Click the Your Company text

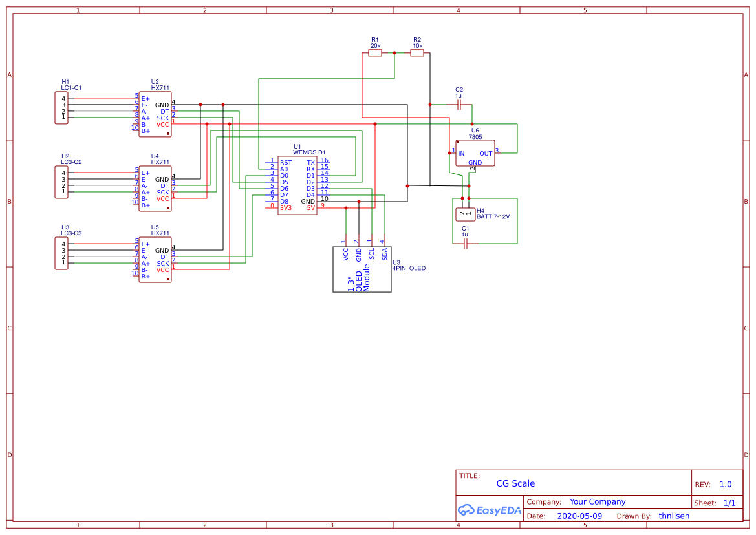pos(597,501)
